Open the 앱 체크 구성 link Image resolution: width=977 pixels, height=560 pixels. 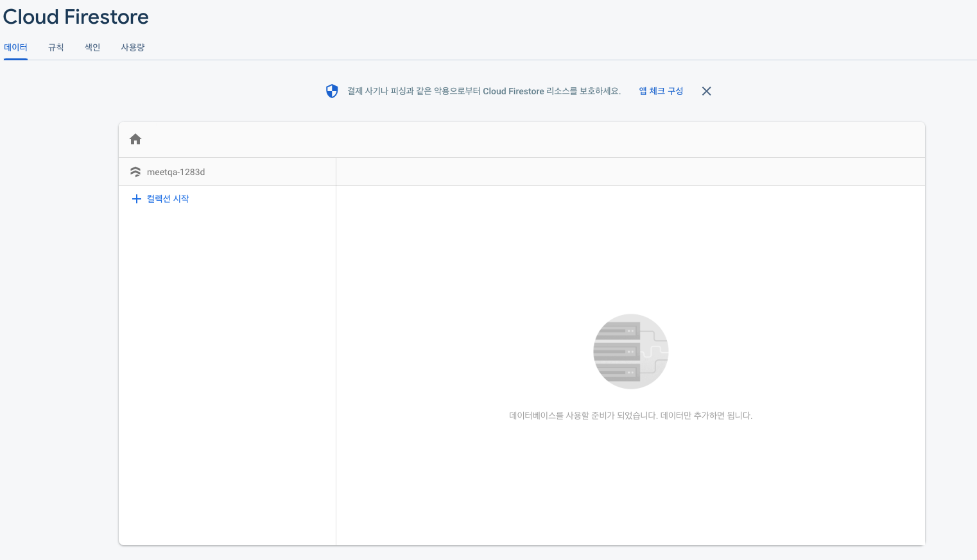click(661, 91)
